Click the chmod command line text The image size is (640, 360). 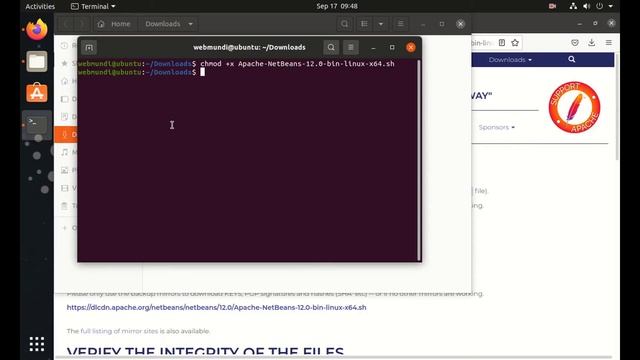(x=297, y=64)
